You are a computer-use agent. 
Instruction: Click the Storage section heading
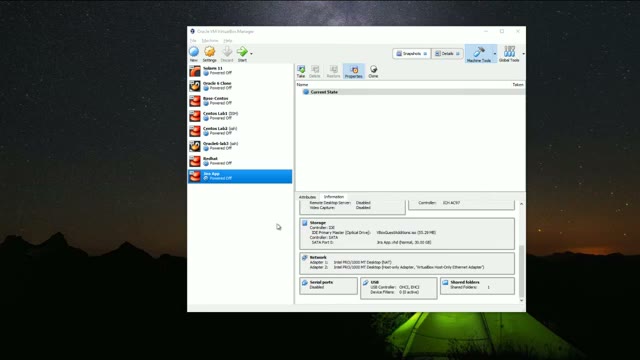point(318,223)
